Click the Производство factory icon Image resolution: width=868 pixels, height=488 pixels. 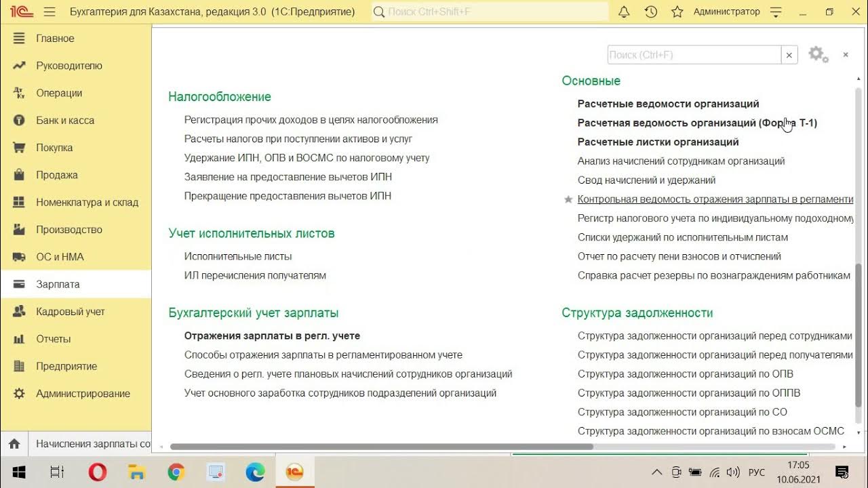[x=19, y=230]
